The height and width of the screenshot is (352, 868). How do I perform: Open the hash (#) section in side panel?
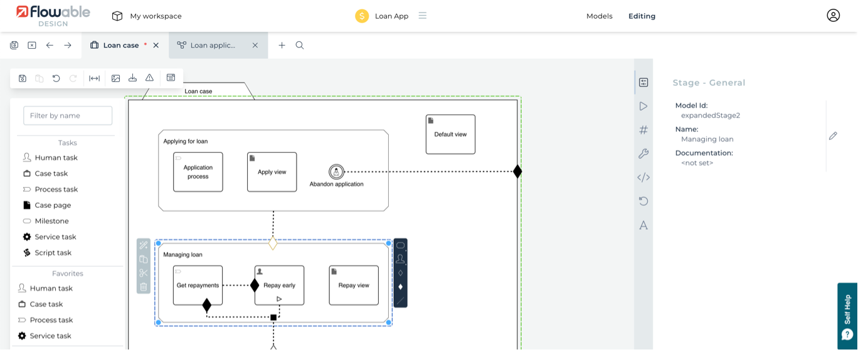click(x=643, y=130)
